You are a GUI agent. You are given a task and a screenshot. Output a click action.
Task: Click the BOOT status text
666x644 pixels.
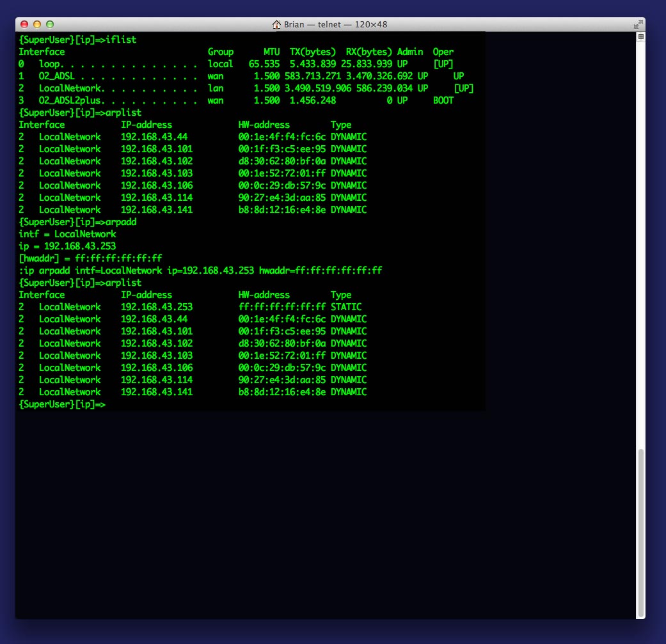coord(441,100)
